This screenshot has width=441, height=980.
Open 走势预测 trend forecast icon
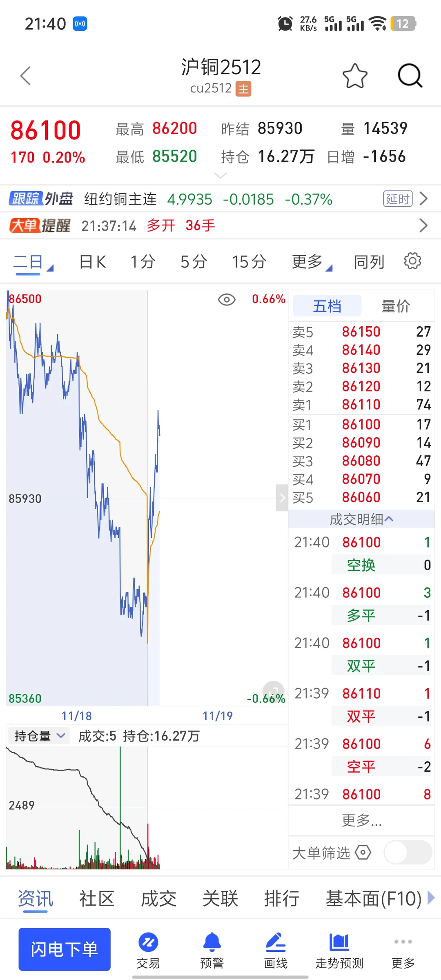point(339,951)
